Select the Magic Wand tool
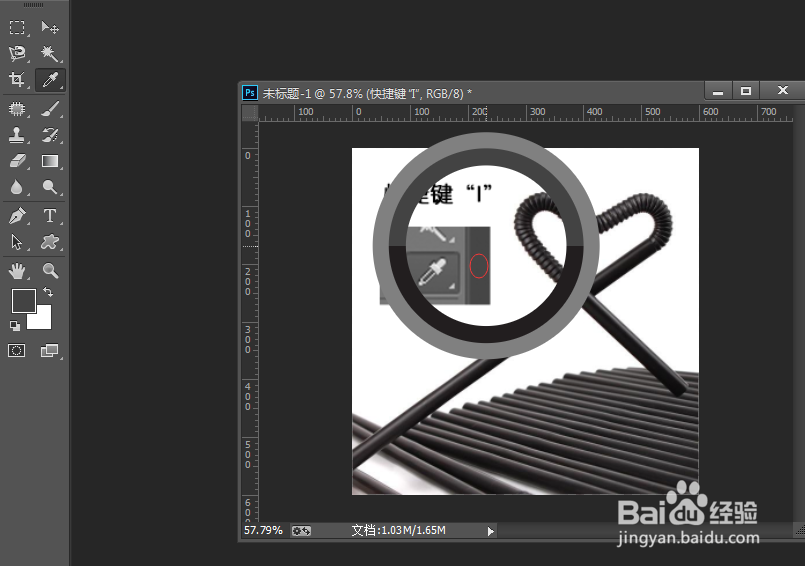The image size is (805, 566). 50,53
